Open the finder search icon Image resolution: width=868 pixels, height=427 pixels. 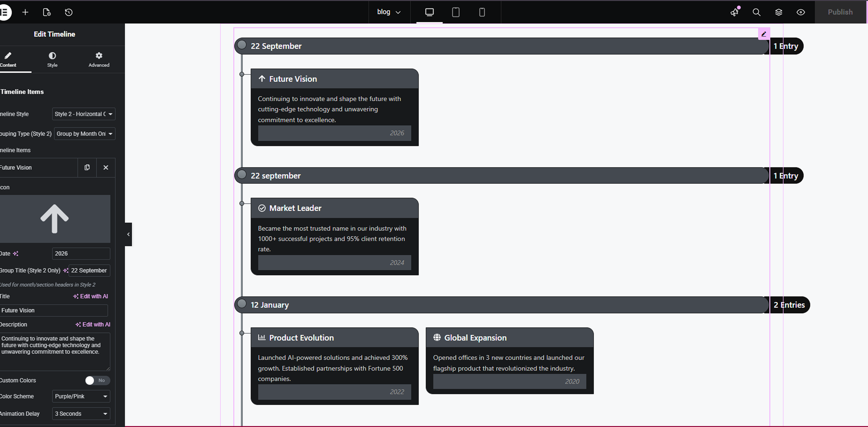coord(756,12)
